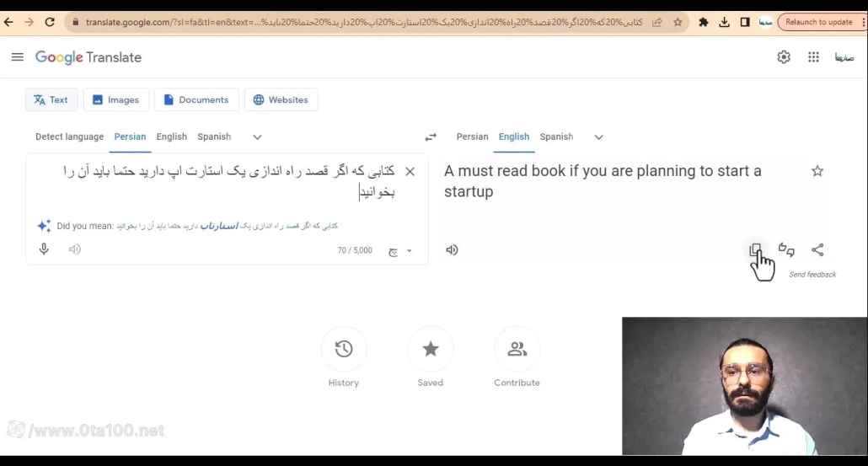Copy the English translation

756,249
